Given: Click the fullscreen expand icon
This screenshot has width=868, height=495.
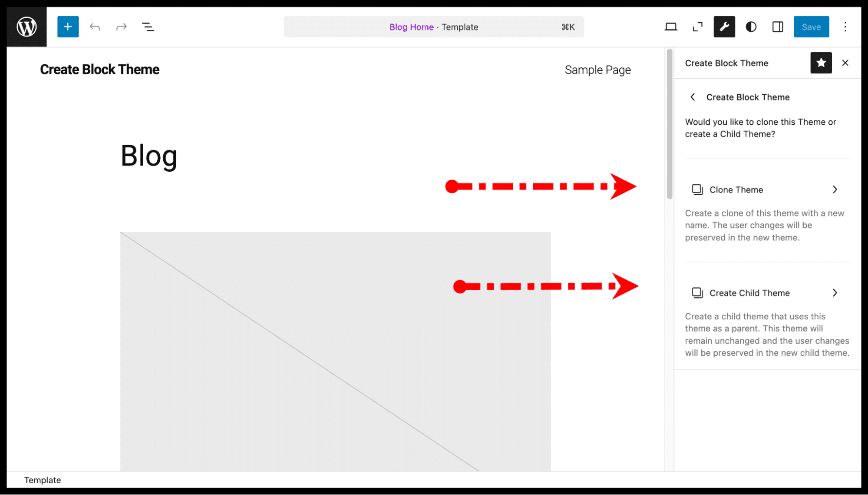Looking at the screenshot, I should (x=697, y=26).
